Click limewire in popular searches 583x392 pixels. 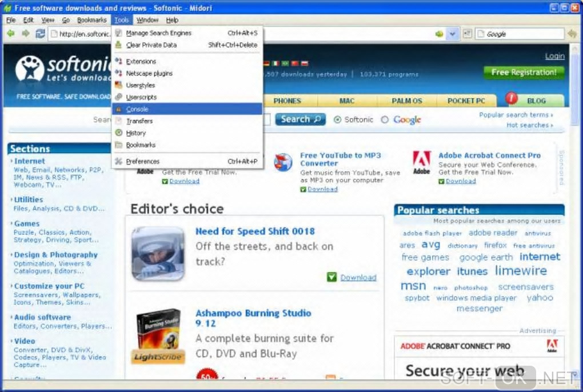(x=521, y=270)
